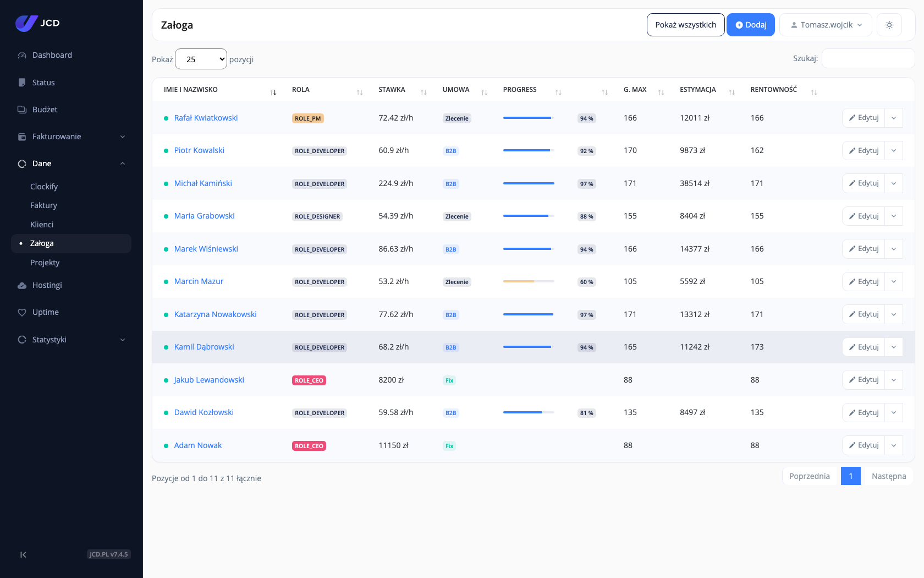This screenshot has width=924, height=578.
Task: Toggle the light/dark theme sun icon
Action: (889, 25)
